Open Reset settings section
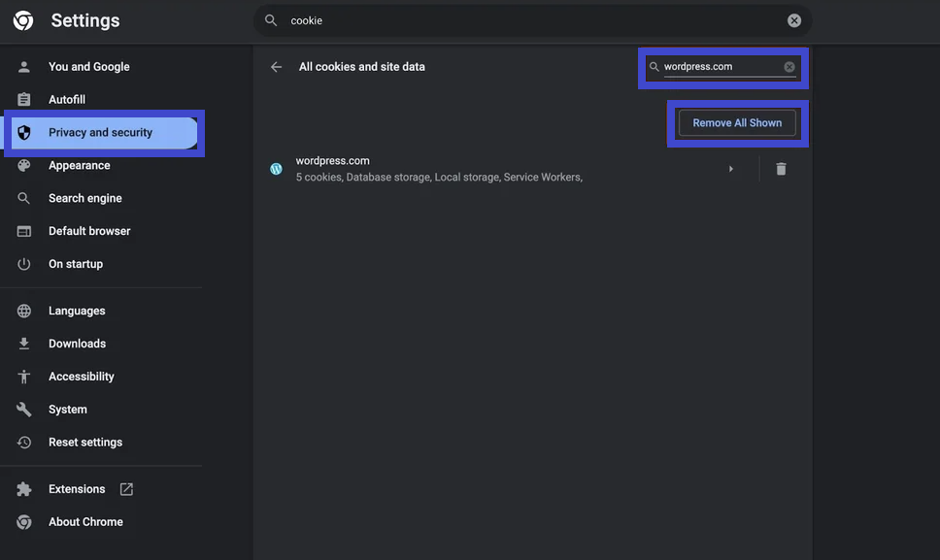The image size is (940, 560). pyautogui.click(x=85, y=443)
